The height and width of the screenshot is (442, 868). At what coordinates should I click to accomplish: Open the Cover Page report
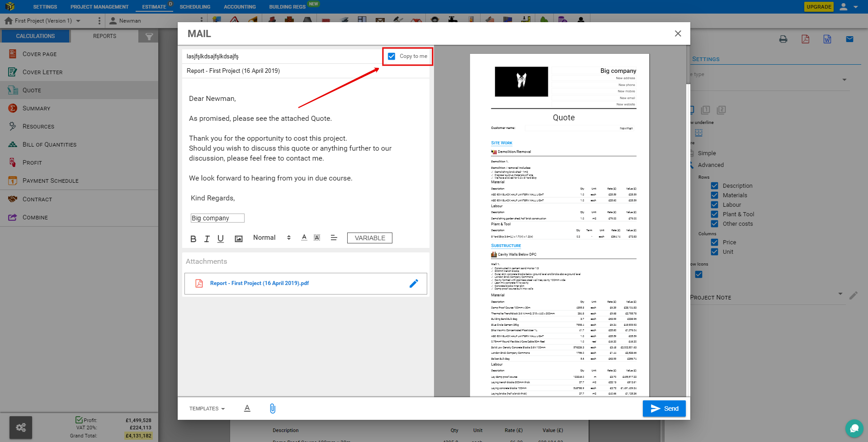point(79,54)
